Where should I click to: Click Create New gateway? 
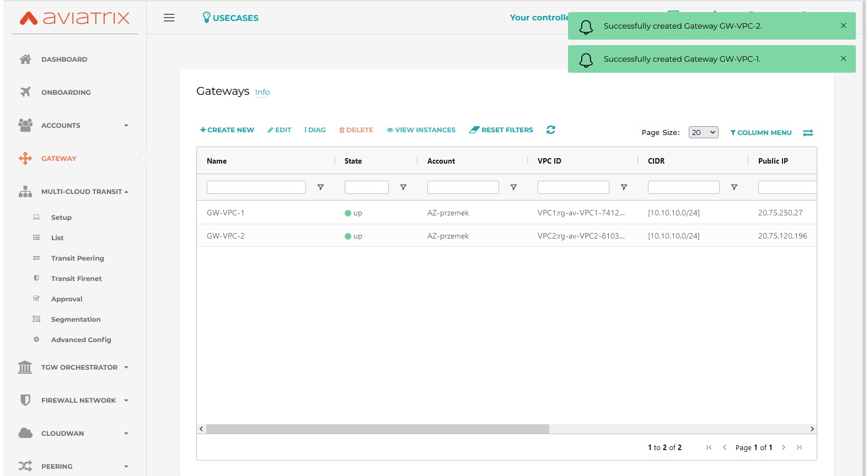227,130
